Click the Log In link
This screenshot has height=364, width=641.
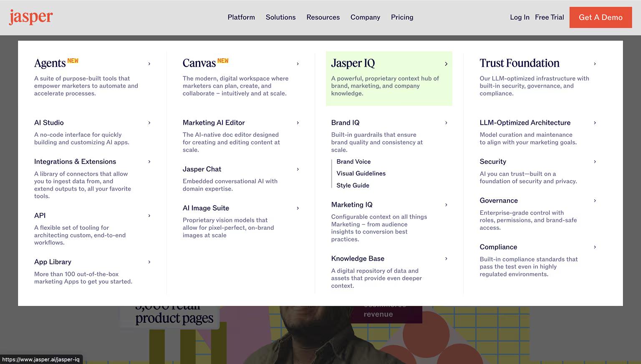tap(520, 17)
